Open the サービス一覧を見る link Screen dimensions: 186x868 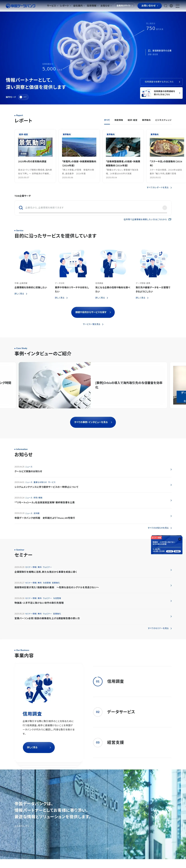tap(93, 324)
